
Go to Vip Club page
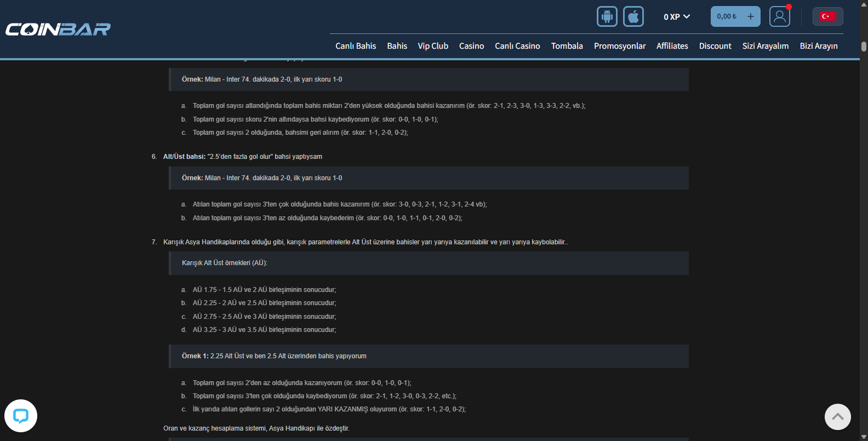coord(433,46)
